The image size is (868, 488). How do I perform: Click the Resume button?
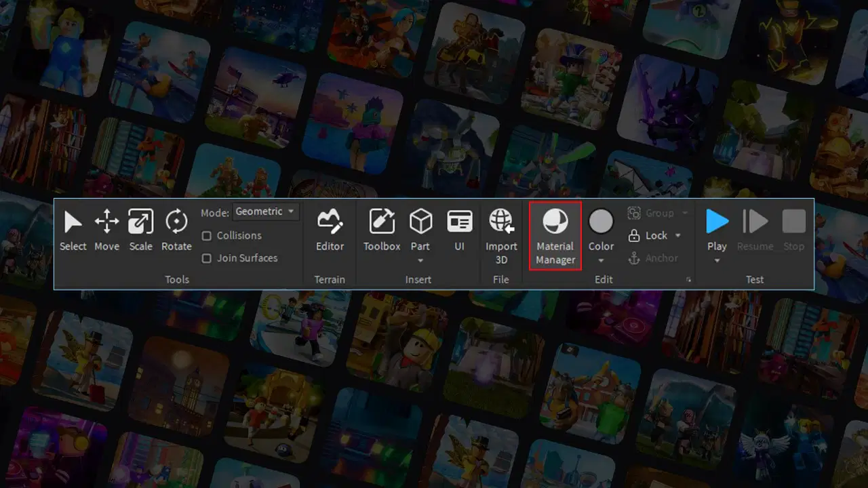(x=755, y=230)
